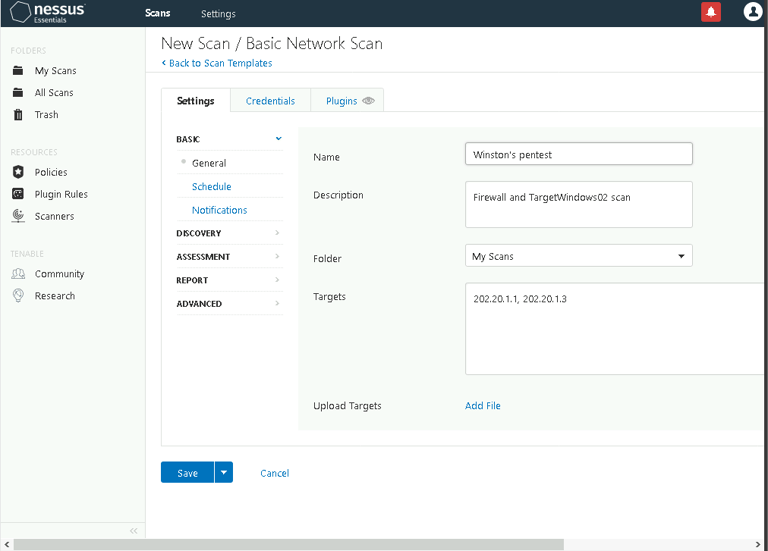The width and height of the screenshot is (768, 551).
Task: Open Policies in the sidebar
Action: (51, 172)
